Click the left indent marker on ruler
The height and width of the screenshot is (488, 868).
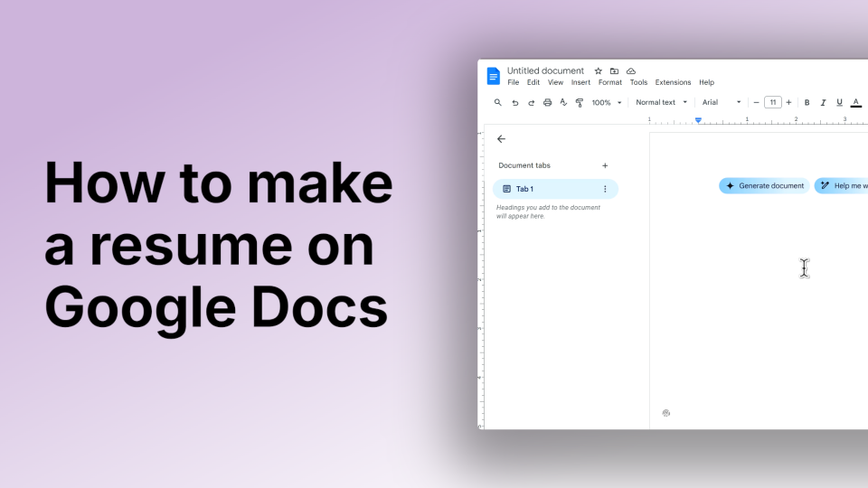coord(699,120)
